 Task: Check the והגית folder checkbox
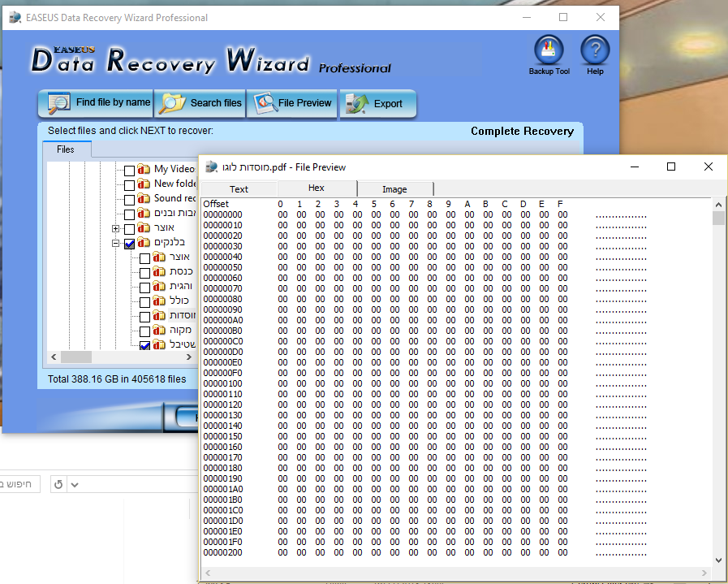pyautogui.click(x=144, y=288)
